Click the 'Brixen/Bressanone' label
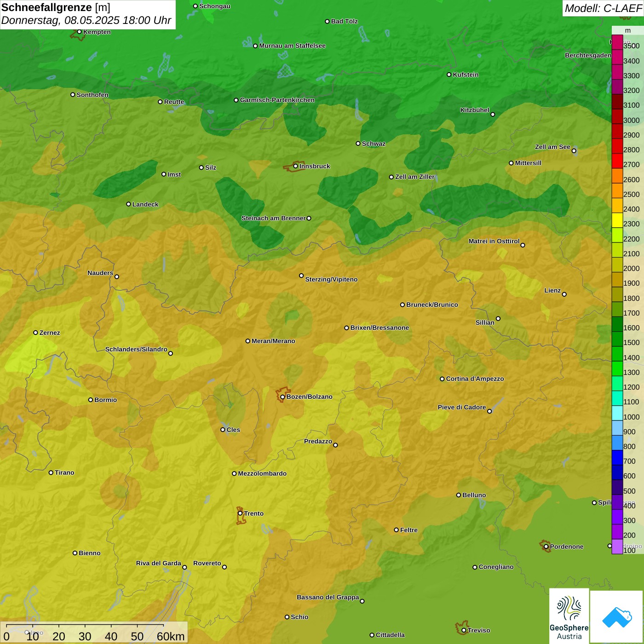 [379, 328]
